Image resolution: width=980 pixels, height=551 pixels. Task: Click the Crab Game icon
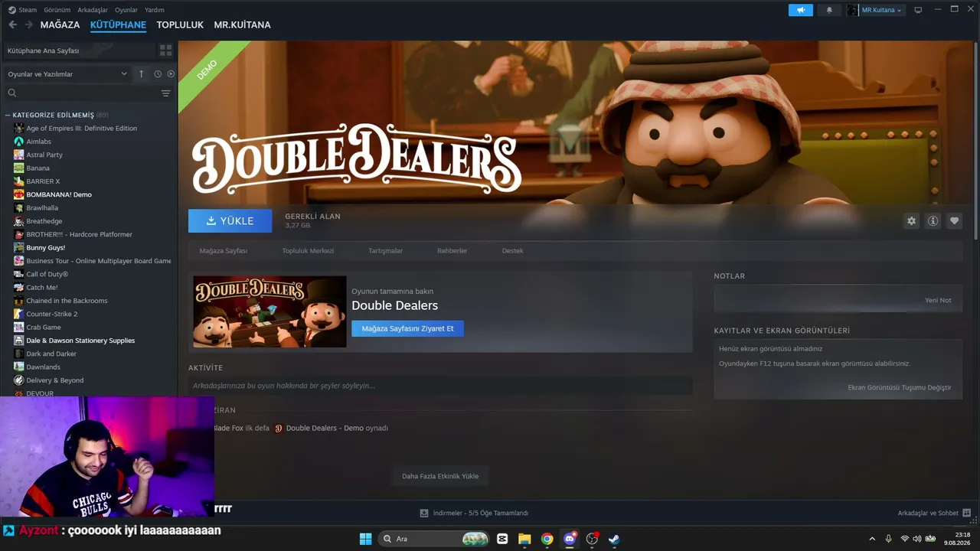coord(18,327)
